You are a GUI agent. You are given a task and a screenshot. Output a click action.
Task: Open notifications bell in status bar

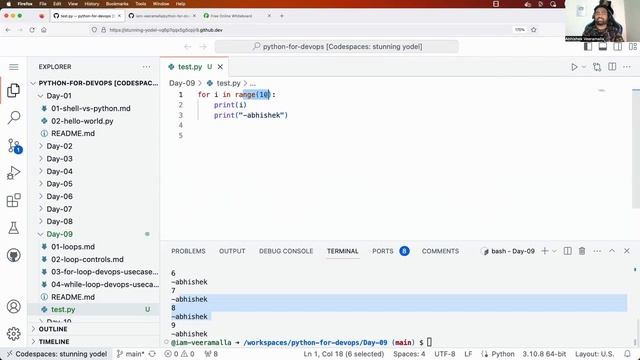pos(627,354)
